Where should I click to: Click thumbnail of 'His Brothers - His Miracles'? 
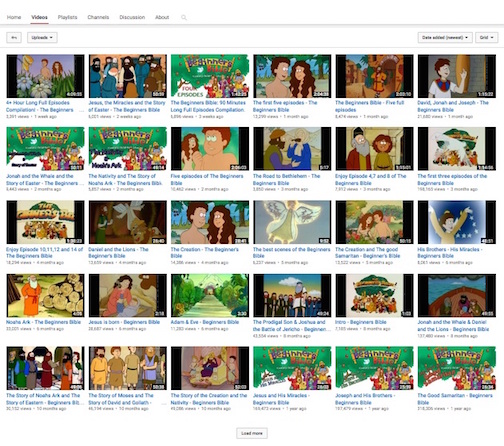[457, 222]
